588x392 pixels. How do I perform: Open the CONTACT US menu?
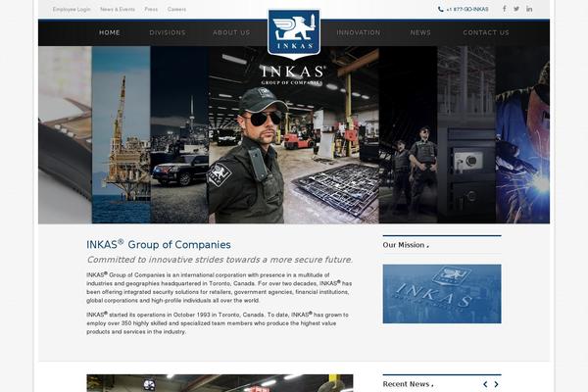(x=486, y=32)
